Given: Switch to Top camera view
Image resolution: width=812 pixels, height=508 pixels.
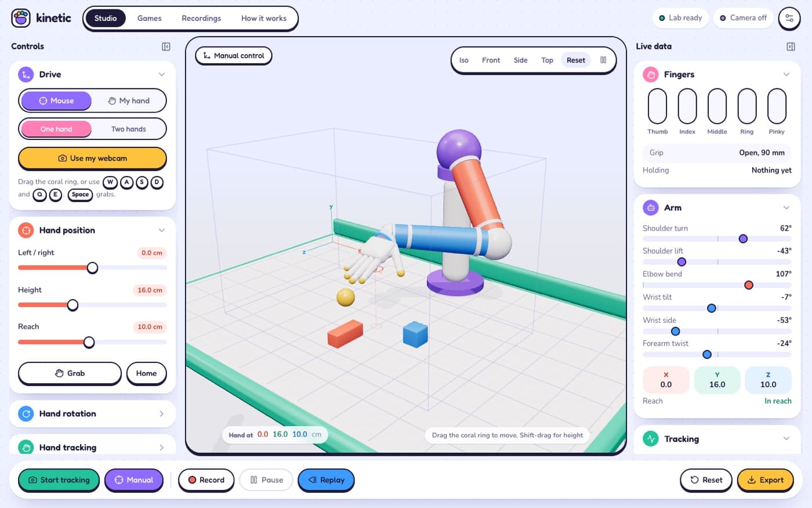Looking at the screenshot, I should (547, 60).
